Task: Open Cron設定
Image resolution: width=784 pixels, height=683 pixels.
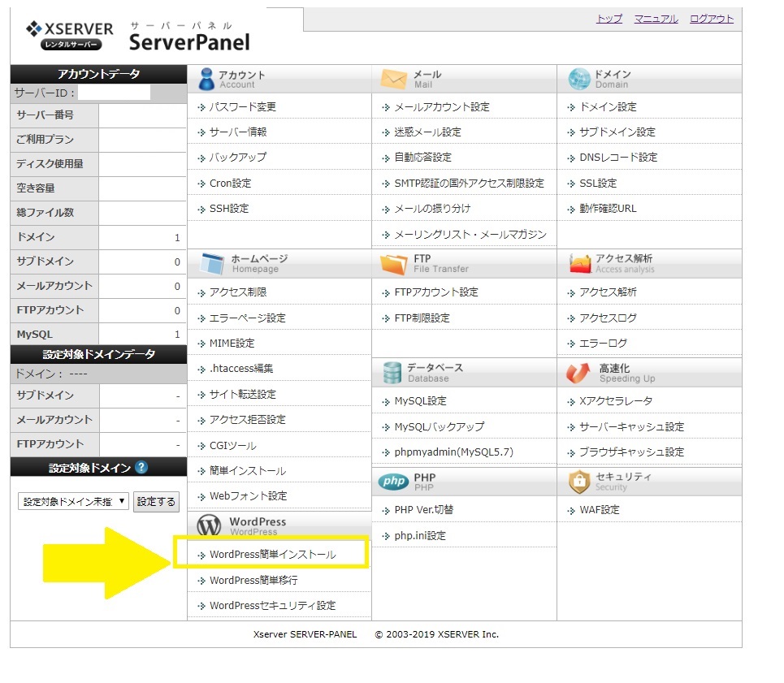Action: pos(231,184)
